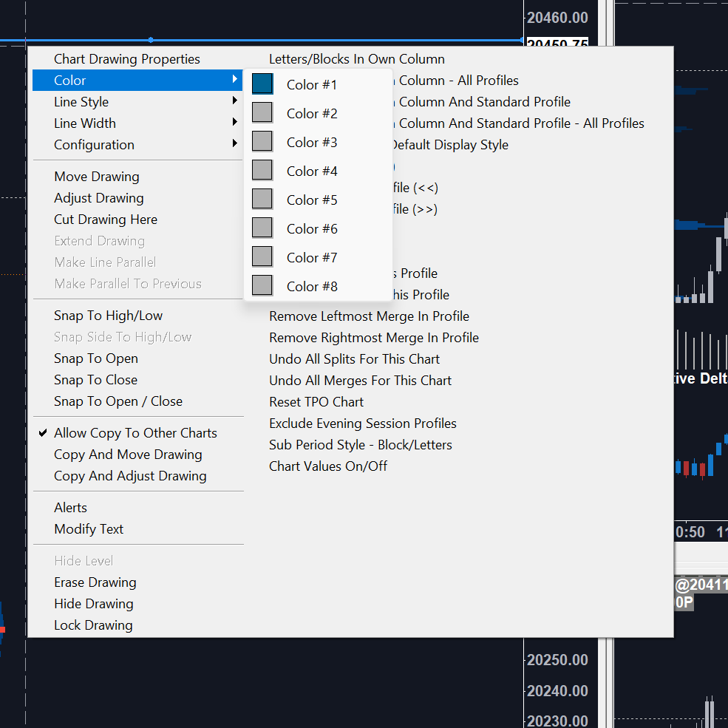Choose Copy And Move Drawing
The image size is (728, 728).
click(128, 454)
